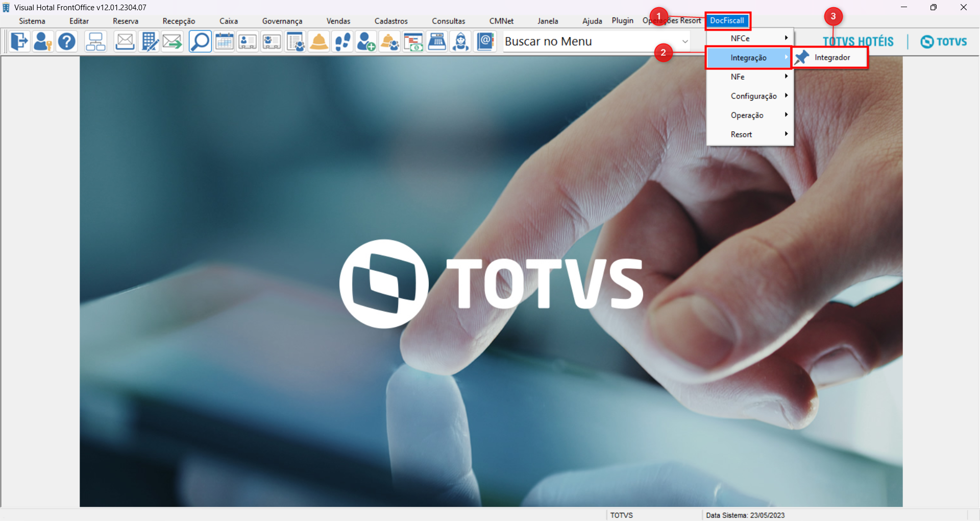Expand the Integração submenu
The height and width of the screenshot is (521, 980).
click(x=749, y=58)
